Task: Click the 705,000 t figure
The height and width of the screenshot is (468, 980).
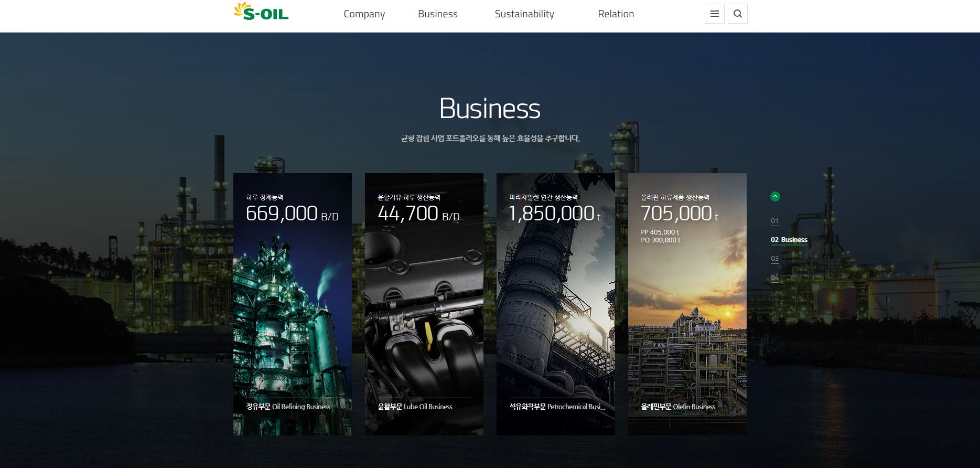Action: [x=680, y=214]
